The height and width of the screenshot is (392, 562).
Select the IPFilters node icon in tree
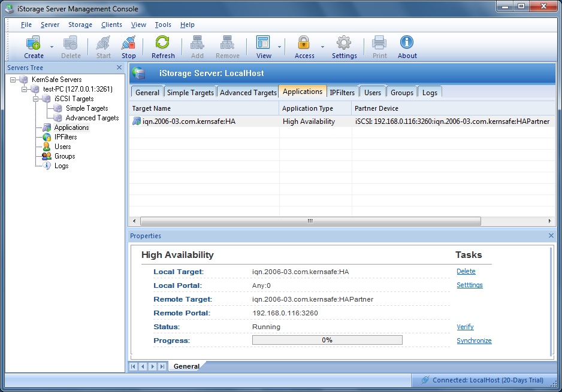click(x=47, y=137)
